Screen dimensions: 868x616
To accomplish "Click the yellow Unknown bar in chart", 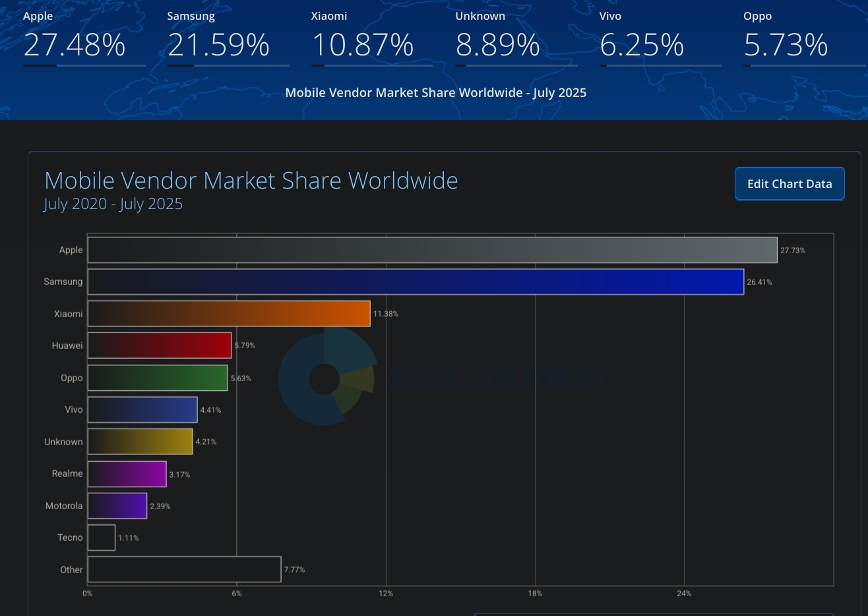I will (x=140, y=442).
